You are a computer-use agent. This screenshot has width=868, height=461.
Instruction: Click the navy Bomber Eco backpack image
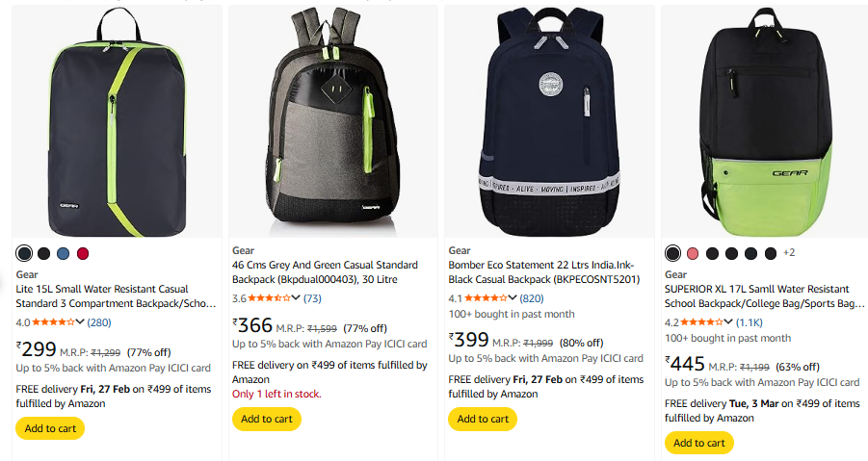[x=548, y=120]
